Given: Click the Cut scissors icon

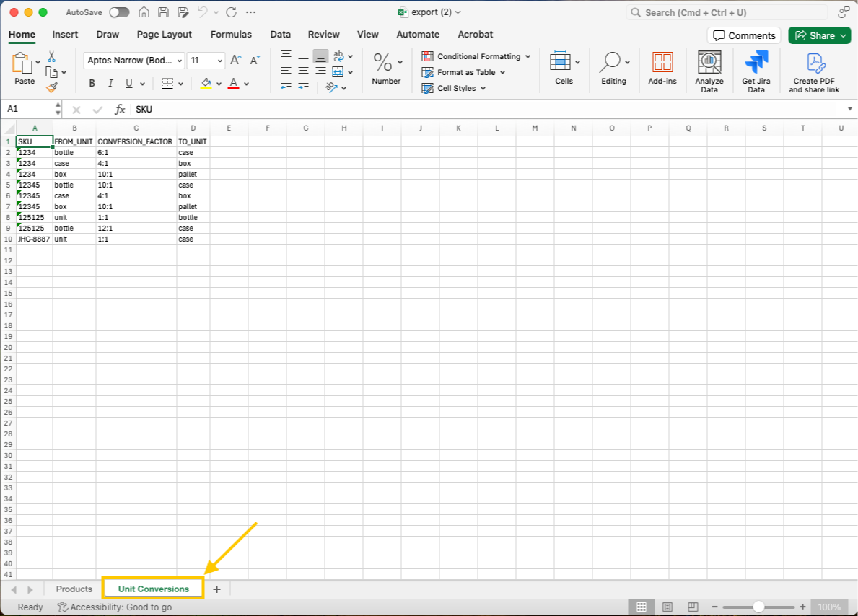Looking at the screenshot, I should tap(51, 56).
